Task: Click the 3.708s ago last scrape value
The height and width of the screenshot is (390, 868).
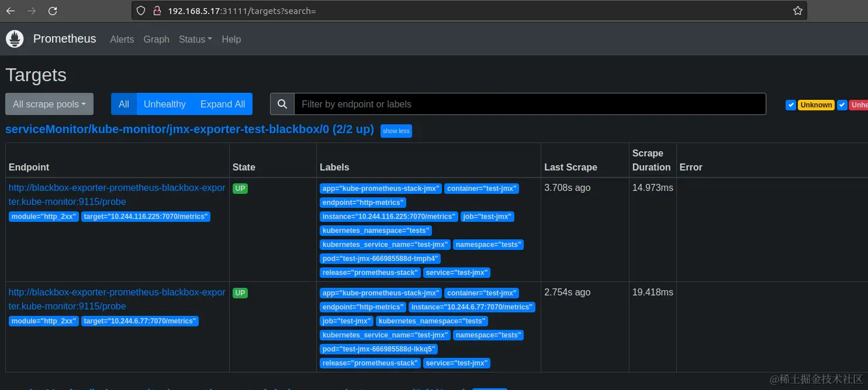Action: click(568, 187)
